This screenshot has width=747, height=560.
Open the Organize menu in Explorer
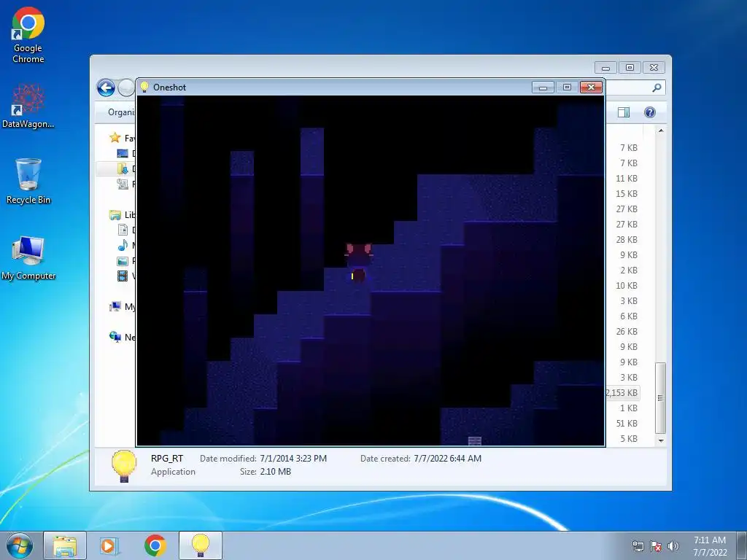[x=122, y=112]
